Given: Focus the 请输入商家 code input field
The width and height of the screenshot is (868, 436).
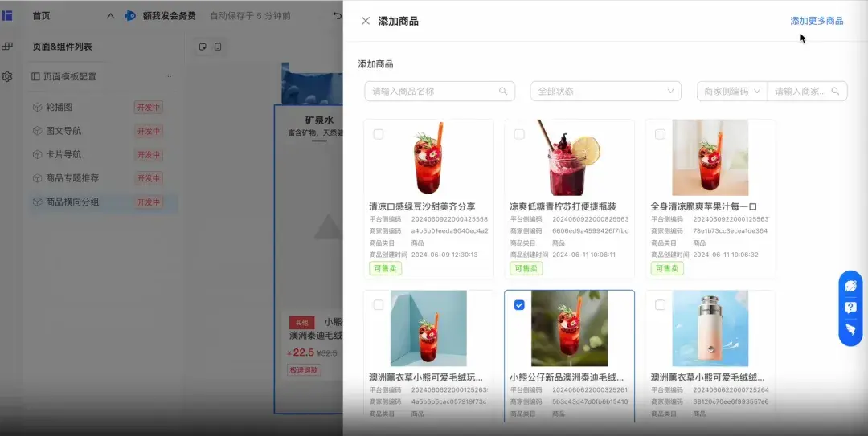Looking at the screenshot, I should (807, 91).
